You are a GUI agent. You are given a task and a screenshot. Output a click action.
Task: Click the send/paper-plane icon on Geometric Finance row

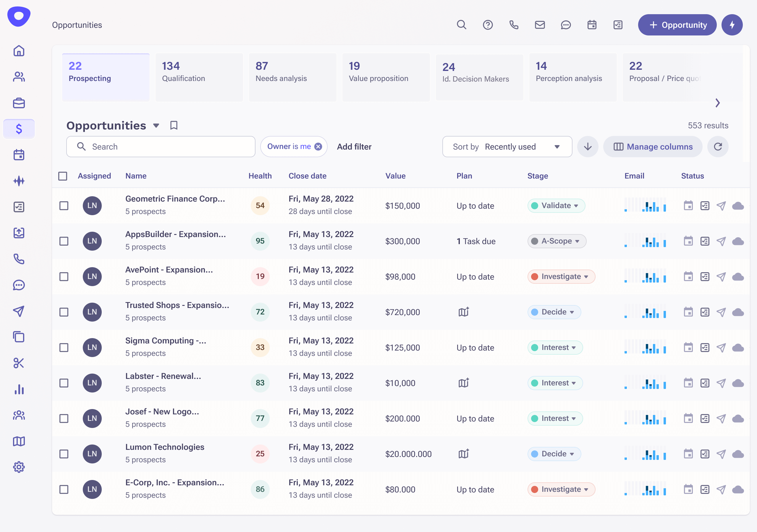[x=722, y=205]
